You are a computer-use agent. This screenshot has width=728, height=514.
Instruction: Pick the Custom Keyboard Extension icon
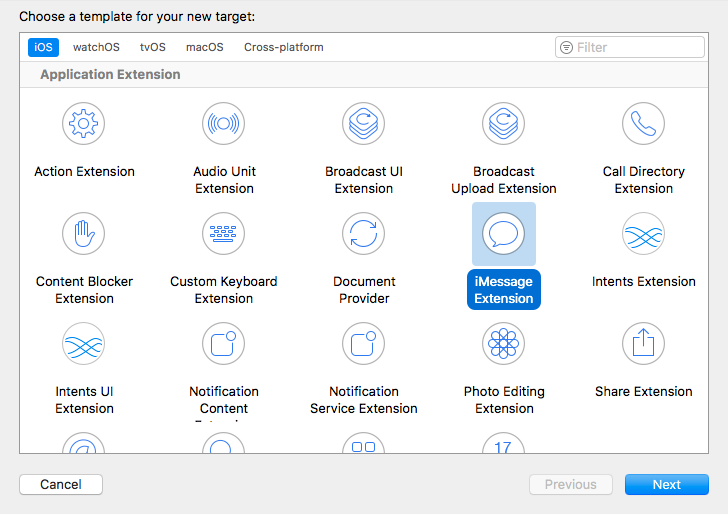pyautogui.click(x=224, y=235)
